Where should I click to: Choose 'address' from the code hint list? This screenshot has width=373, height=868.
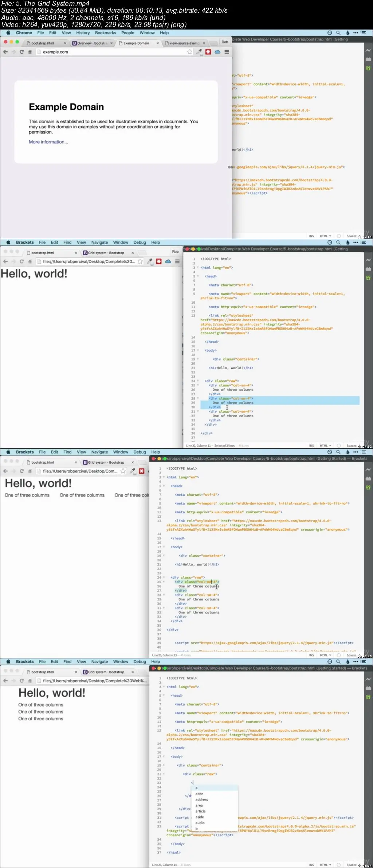tap(202, 799)
